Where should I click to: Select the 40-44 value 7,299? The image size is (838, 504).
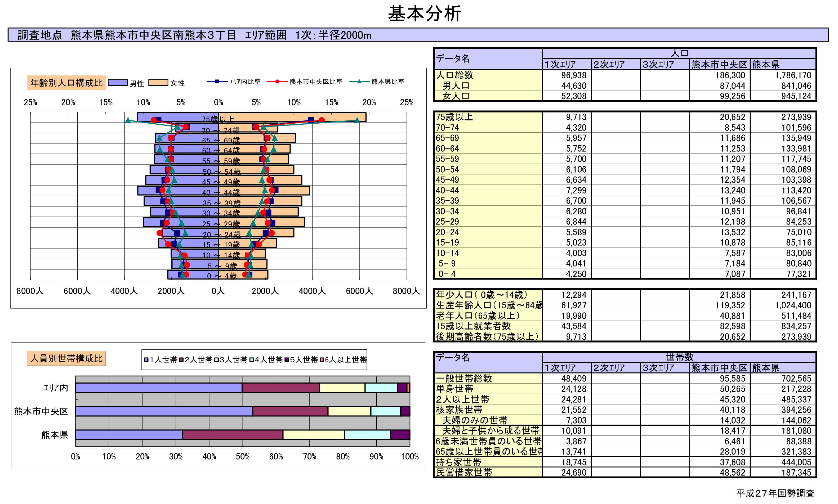pos(567,190)
